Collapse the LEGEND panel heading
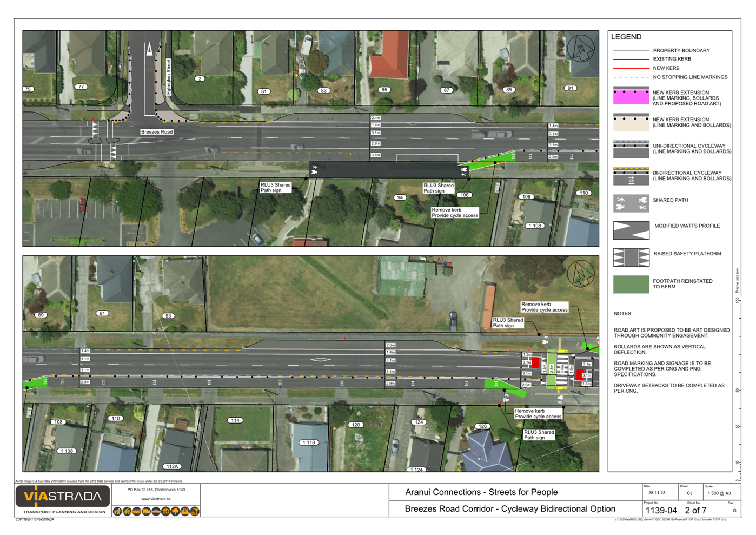 [x=626, y=37]
